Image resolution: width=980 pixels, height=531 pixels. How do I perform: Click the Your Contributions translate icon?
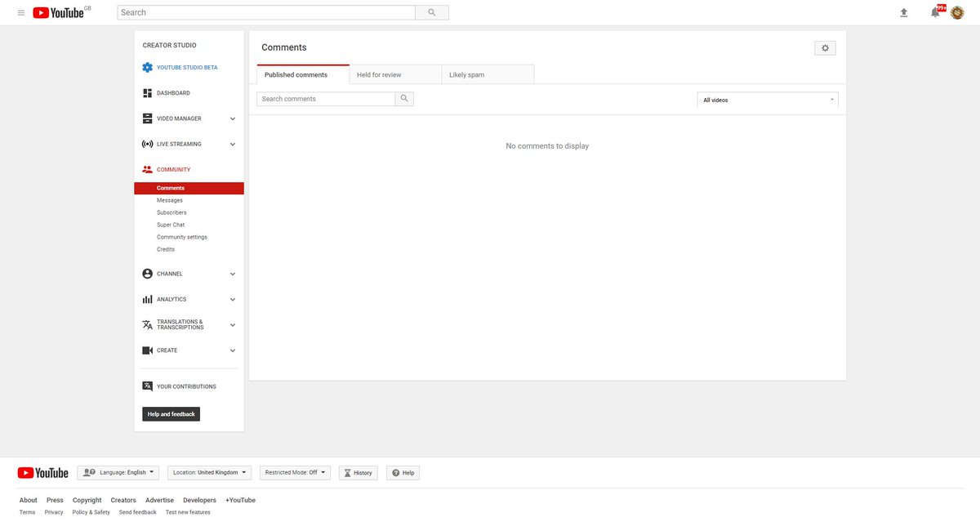(x=147, y=386)
